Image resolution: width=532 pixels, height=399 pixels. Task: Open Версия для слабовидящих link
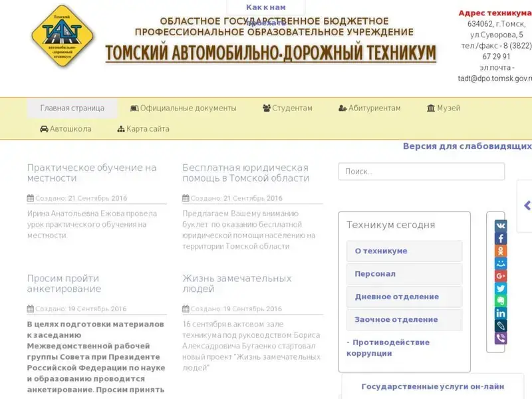pyautogui.click(x=466, y=146)
